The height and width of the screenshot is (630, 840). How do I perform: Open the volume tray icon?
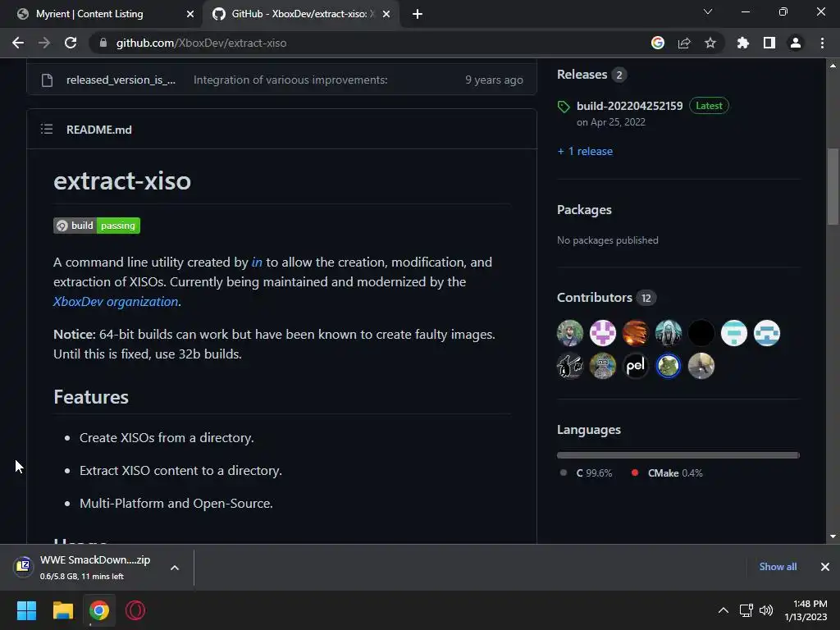point(766,610)
